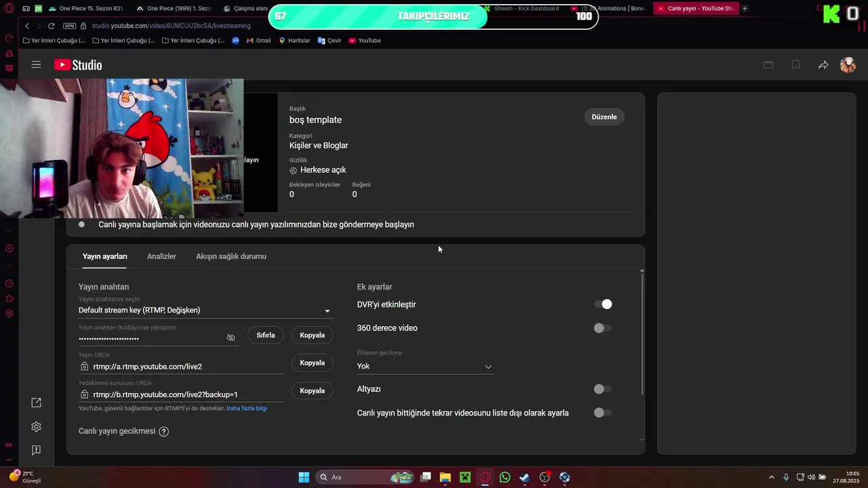Copy backup server URL with Kopyala
Screen dimensions: 868x488
(x=312, y=390)
